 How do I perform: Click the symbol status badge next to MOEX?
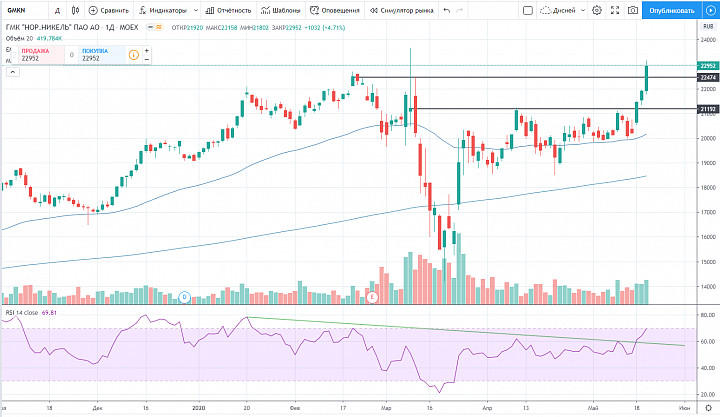(154, 28)
